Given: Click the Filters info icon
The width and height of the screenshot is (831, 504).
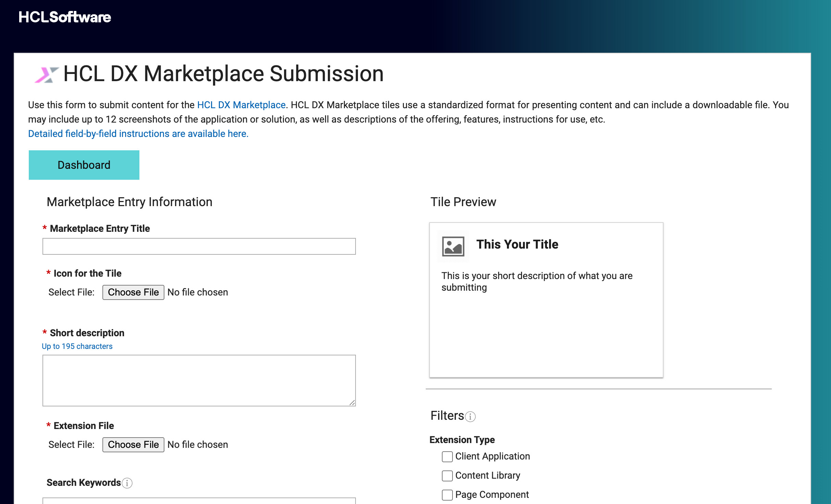Looking at the screenshot, I should point(470,417).
